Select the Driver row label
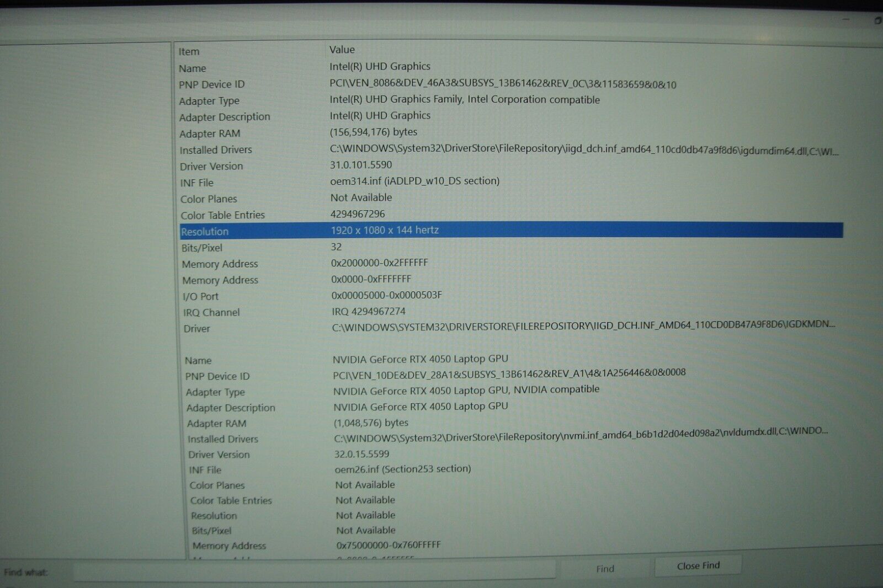The width and height of the screenshot is (883, 588). tap(196, 329)
